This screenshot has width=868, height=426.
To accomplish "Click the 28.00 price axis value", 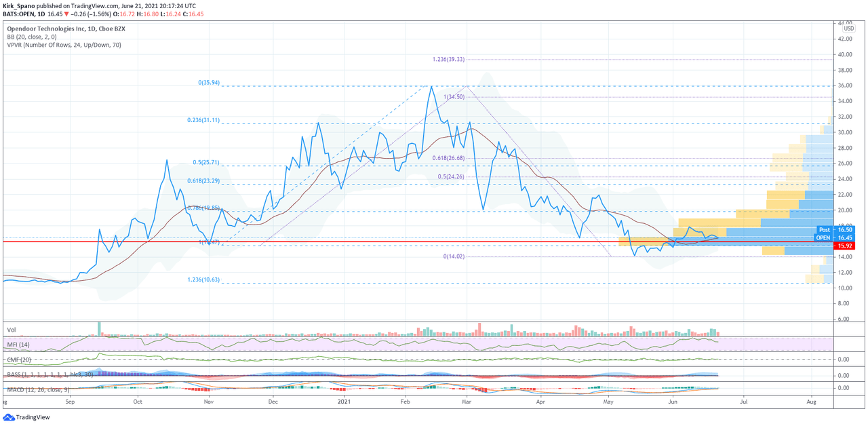I will (846, 148).
